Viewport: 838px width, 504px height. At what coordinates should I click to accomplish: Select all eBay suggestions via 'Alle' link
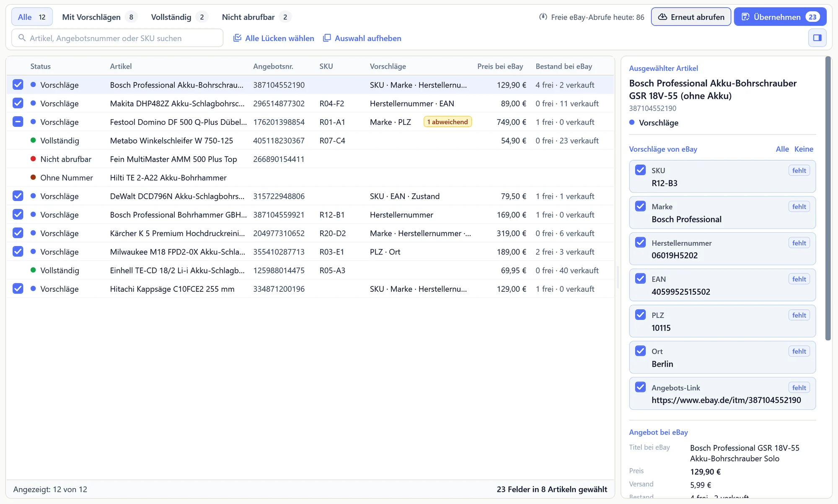782,149
